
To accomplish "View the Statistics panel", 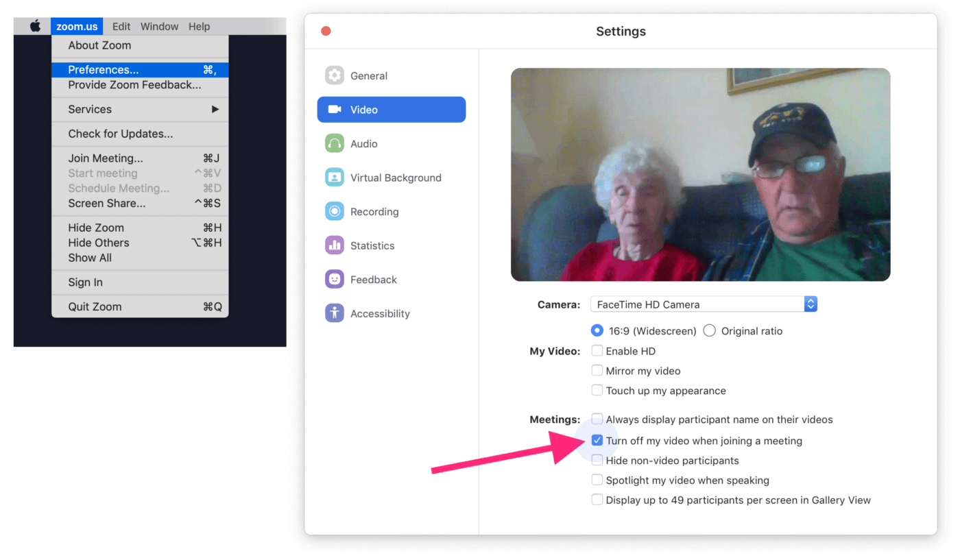I will (372, 245).
